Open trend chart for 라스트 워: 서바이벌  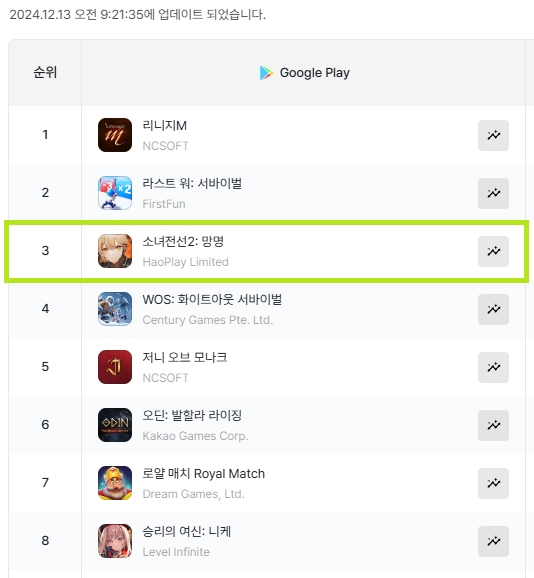click(x=493, y=193)
